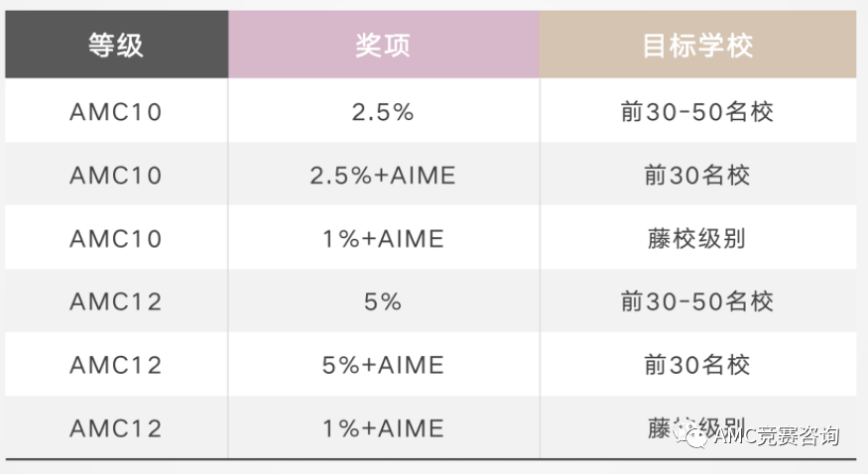
Task: Click first 前30-50名校 cell in AMC10 row
Action: coord(697,112)
